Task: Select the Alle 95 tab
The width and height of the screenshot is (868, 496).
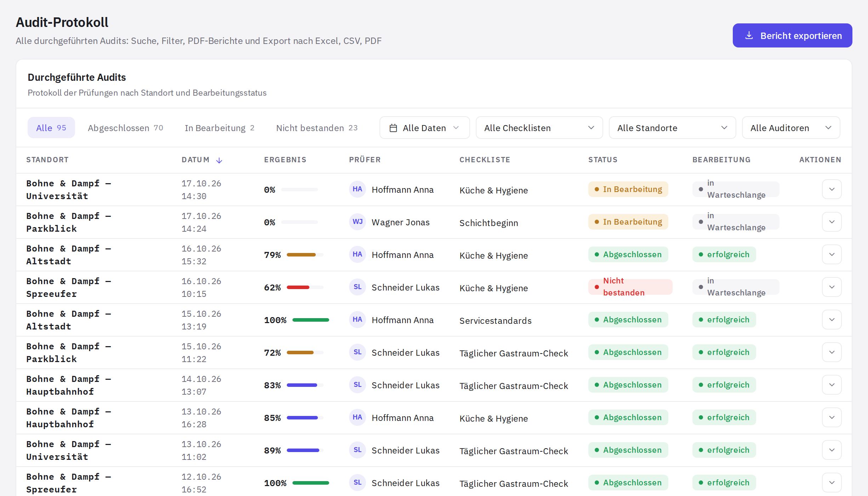Action: click(51, 128)
